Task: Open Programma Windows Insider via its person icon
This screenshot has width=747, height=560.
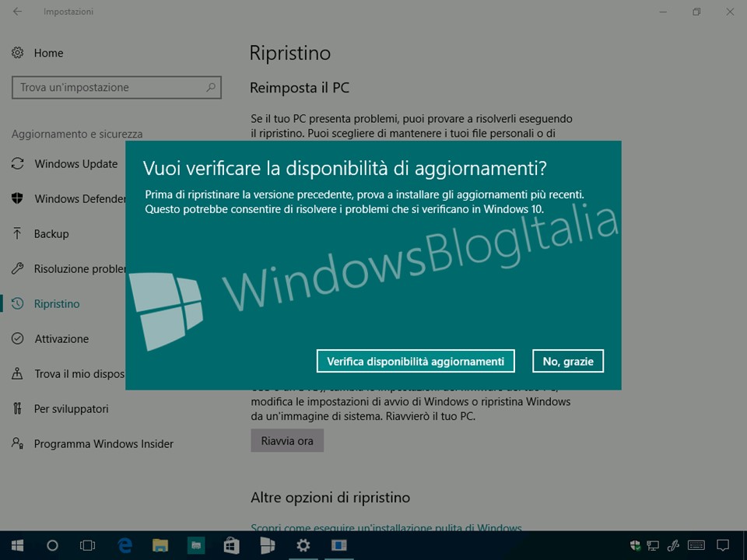Action: pos(18,443)
